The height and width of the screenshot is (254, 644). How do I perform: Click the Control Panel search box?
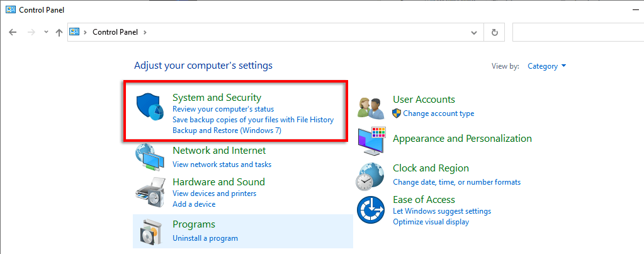[x=576, y=32]
